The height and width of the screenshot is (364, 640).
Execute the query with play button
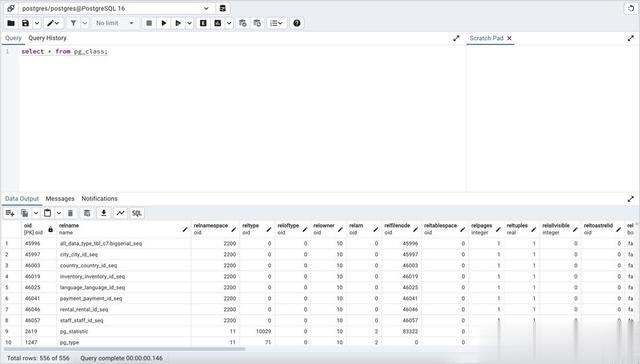click(164, 23)
